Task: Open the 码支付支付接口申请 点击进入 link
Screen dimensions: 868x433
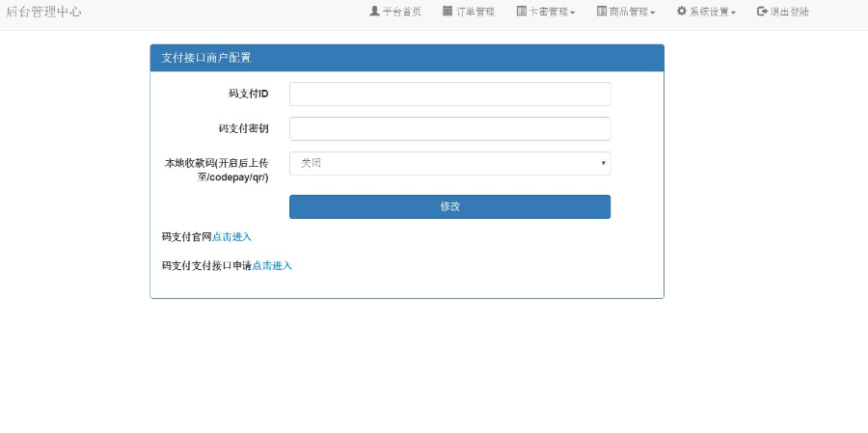Action: click(x=272, y=266)
